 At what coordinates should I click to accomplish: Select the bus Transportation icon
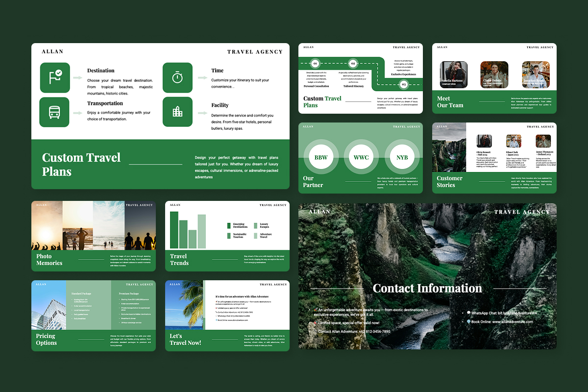[x=55, y=112]
